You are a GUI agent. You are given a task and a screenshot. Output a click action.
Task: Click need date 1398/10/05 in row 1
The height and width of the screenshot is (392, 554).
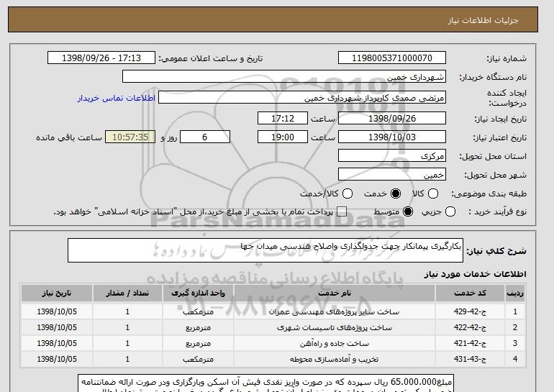57,312
